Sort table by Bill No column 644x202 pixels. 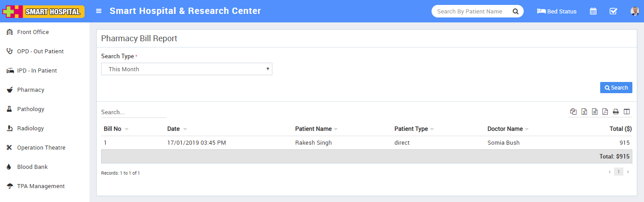coord(113,129)
